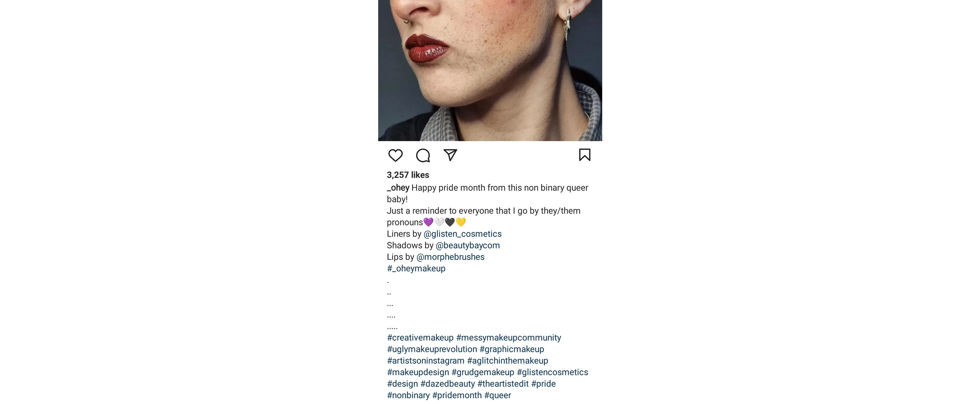The image size is (980, 404).
Task: Open #artistsoninstagram hashtag
Action: pyautogui.click(x=425, y=361)
